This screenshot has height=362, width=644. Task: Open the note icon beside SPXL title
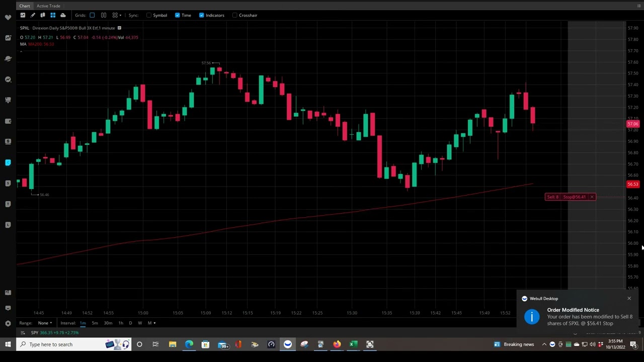[119, 28]
